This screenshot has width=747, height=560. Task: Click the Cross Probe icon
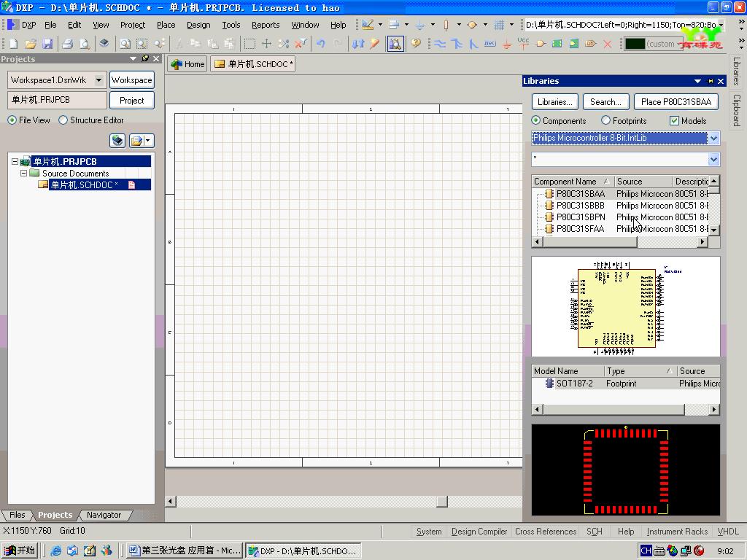coord(375,44)
